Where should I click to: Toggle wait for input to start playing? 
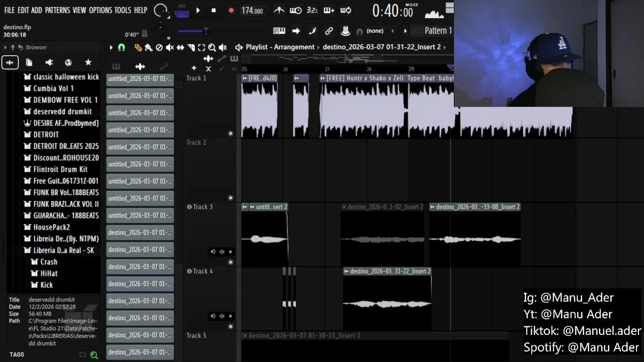click(296, 10)
